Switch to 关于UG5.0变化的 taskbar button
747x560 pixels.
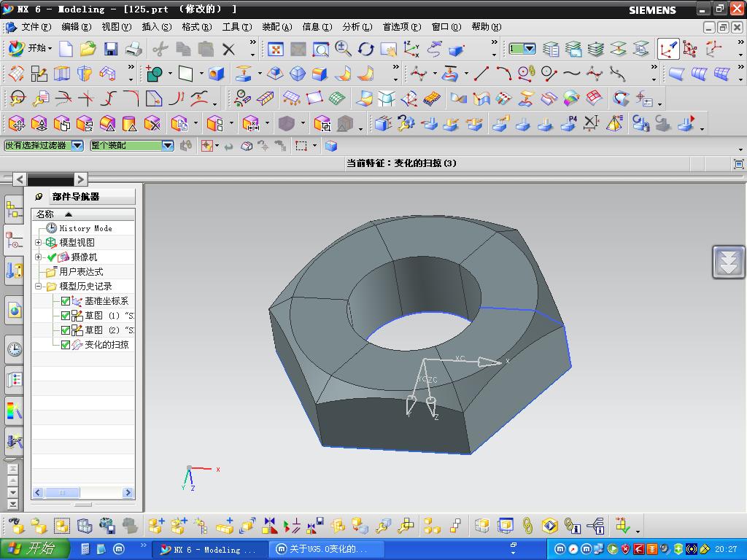click(326, 550)
